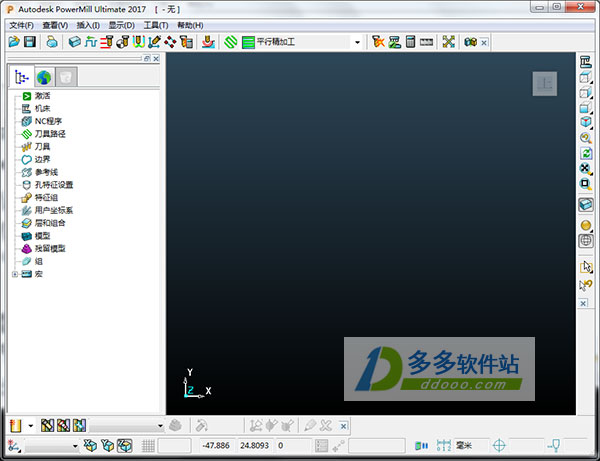
Task: Open the 文件(F) menu
Action: (x=21, y=25)
